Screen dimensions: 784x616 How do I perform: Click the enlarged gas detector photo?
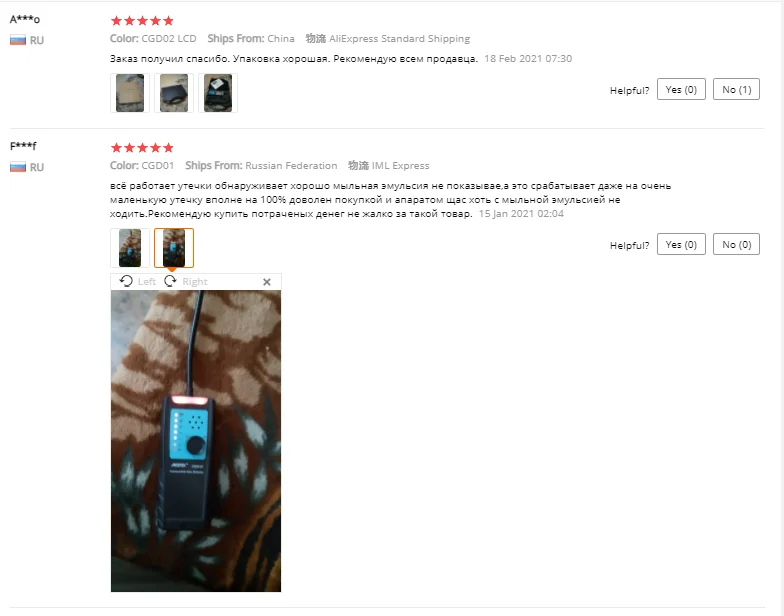click(x=196, y=441)
